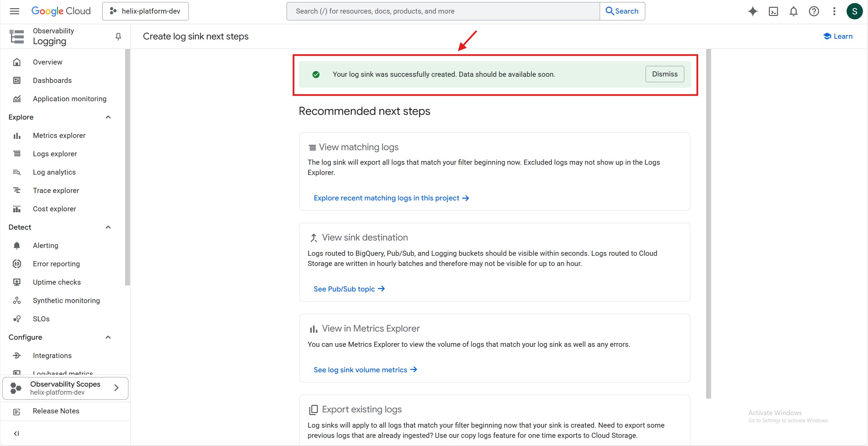Open Logs explorer from the sidebar
The height and width of the screenshot is (446, 868).
click(55, 154)
